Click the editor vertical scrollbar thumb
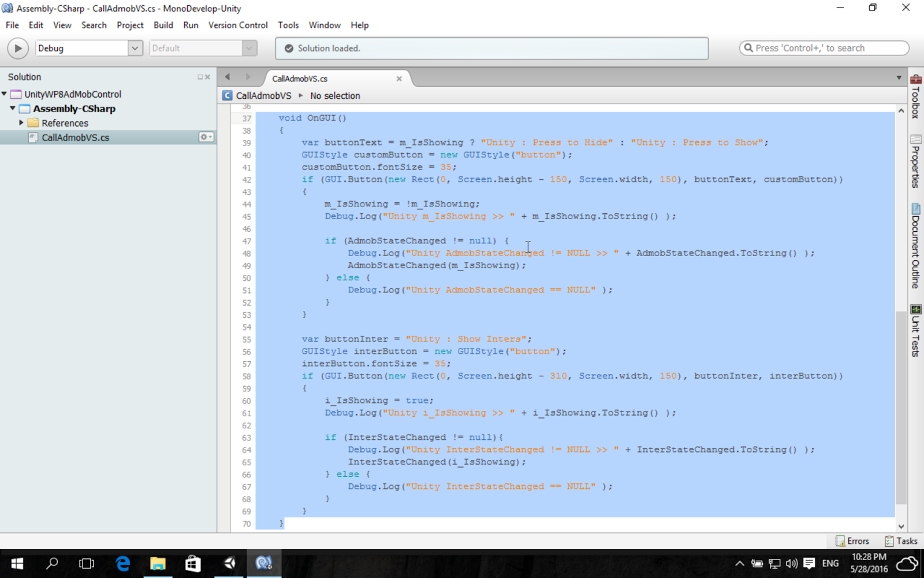This screenshot has height=578, width=924. click(901, 407)
